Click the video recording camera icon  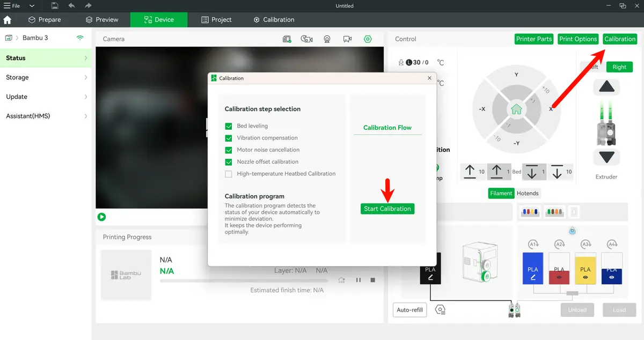347,39
